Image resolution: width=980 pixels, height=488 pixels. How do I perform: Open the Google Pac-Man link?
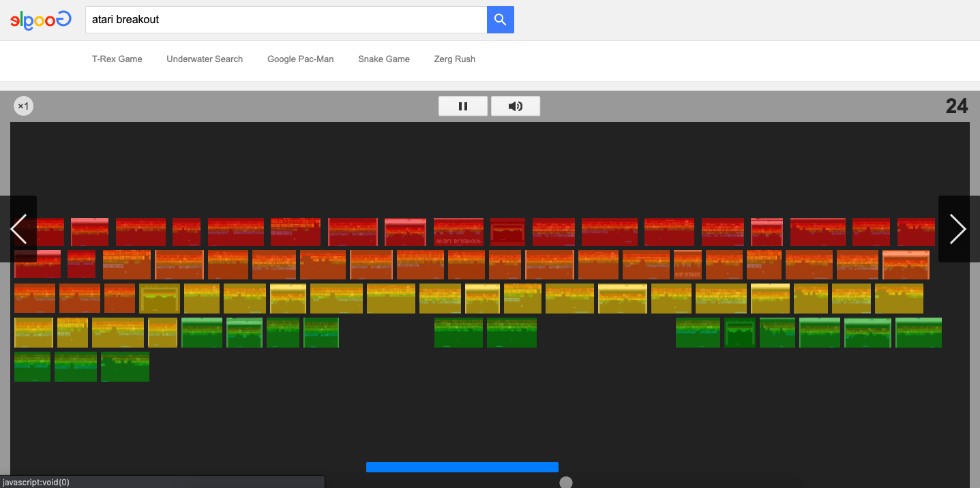coord(301,59)
